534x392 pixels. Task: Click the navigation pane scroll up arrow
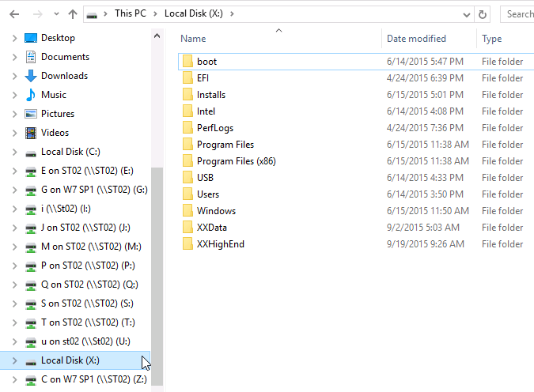tap(157, 36)
